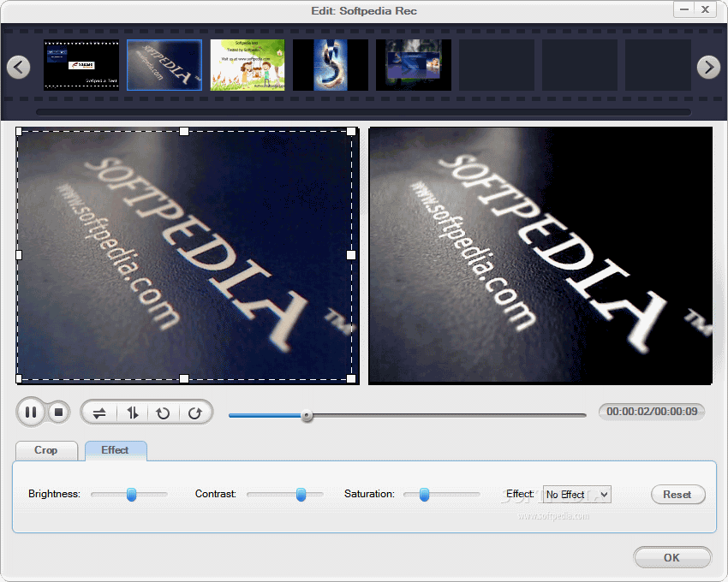728x582 pixels.
Task: Click the Contrast slider handle
Action: (301, 495)
